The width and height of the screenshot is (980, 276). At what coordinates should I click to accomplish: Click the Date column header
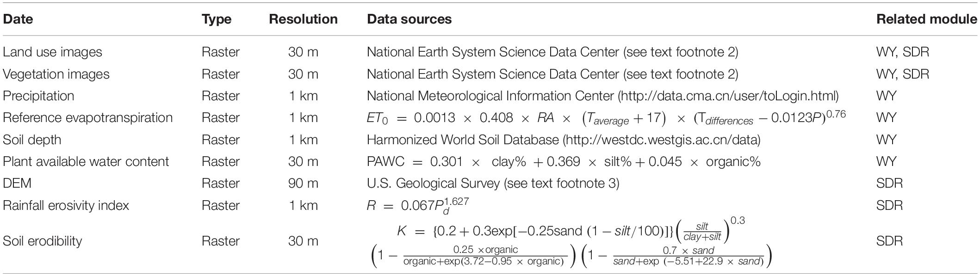(x=18, y=19)
